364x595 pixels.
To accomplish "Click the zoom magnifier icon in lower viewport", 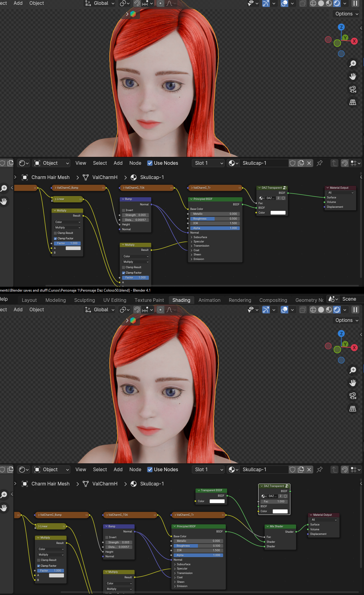I will pos(353,370).
